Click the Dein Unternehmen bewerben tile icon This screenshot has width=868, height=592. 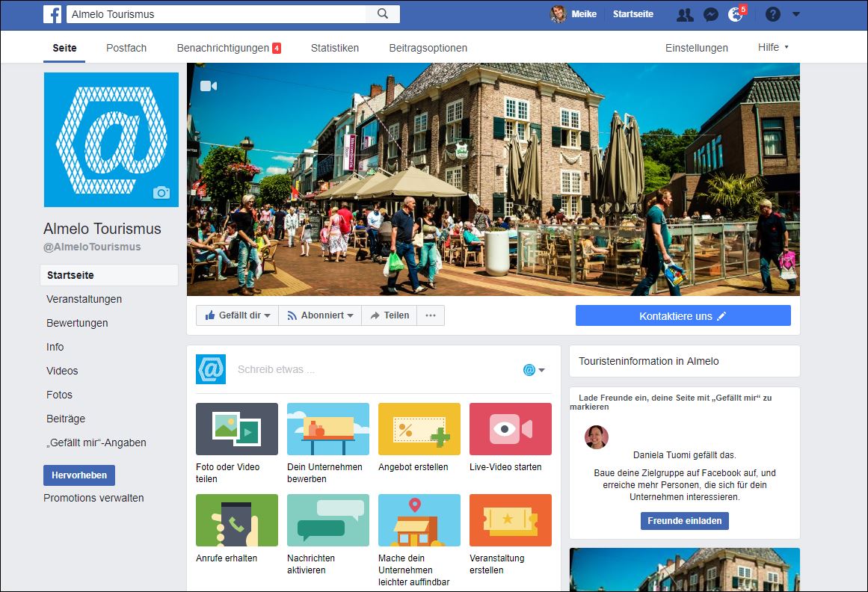click(x=328, y=429)
